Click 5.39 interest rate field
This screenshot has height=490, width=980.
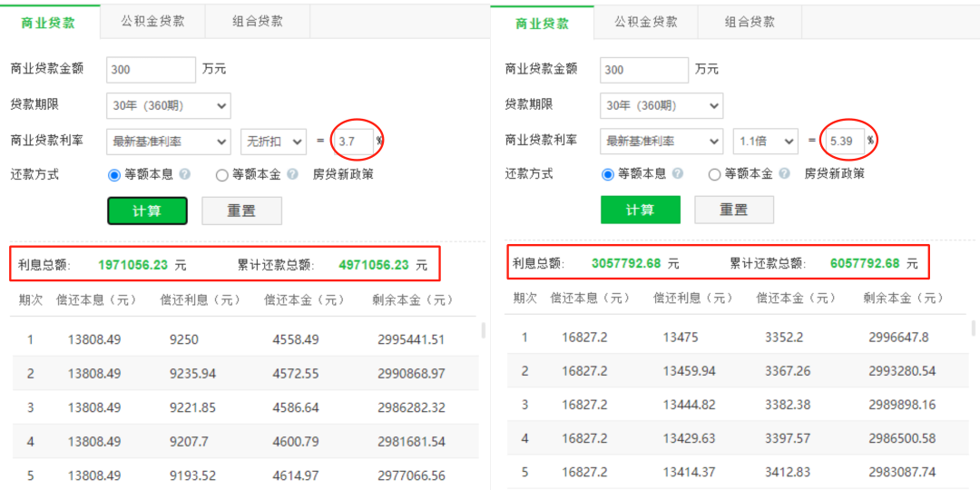click(846, 142)
